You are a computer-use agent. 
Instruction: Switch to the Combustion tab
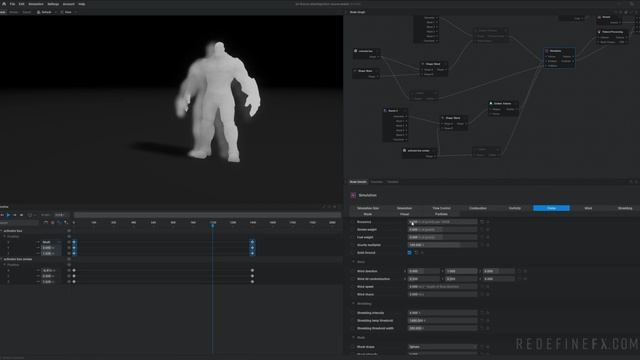[478, 208]
